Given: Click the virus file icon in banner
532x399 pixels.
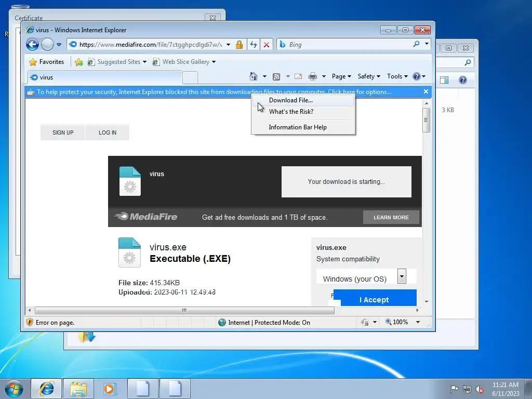Looking at the screenshot, I should pyautogui.click(x=130, y=181).
